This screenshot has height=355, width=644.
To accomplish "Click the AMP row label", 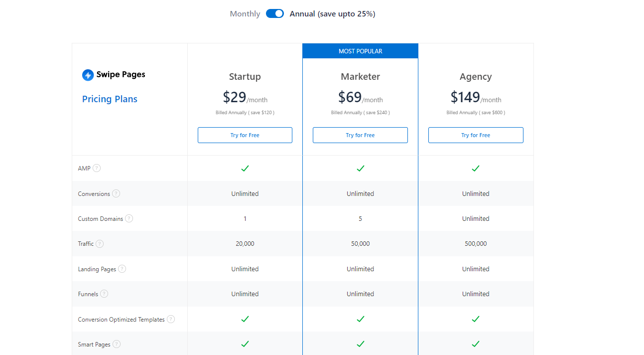I will click(84, 169).
